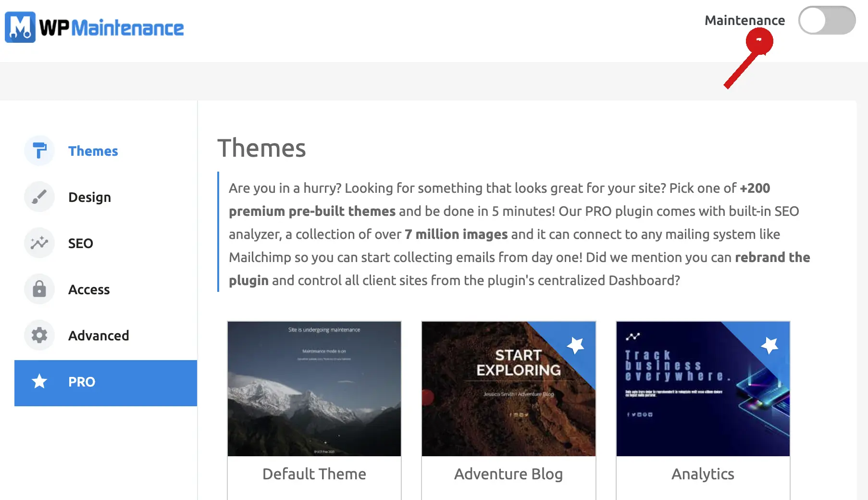The width and height of the screenshot is (868, 500).
Task: Toggle the Maintenance mode switch
Action: 827,20
